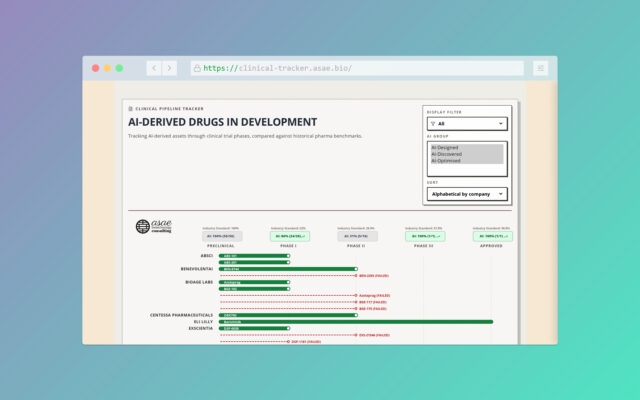The height and width of the screenshot is (400, 640).
Task: Open the Display Filter 'All' dropdown
Action: pyautogui.click(x=467, y=124)
